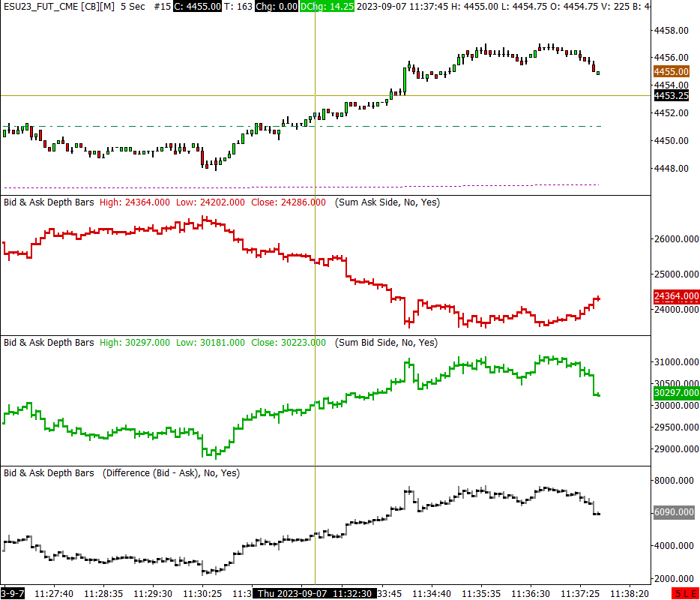Screen dimensions: 700x600
Task: Click the 11:36:30 time axis label
Action: [531, 594]
